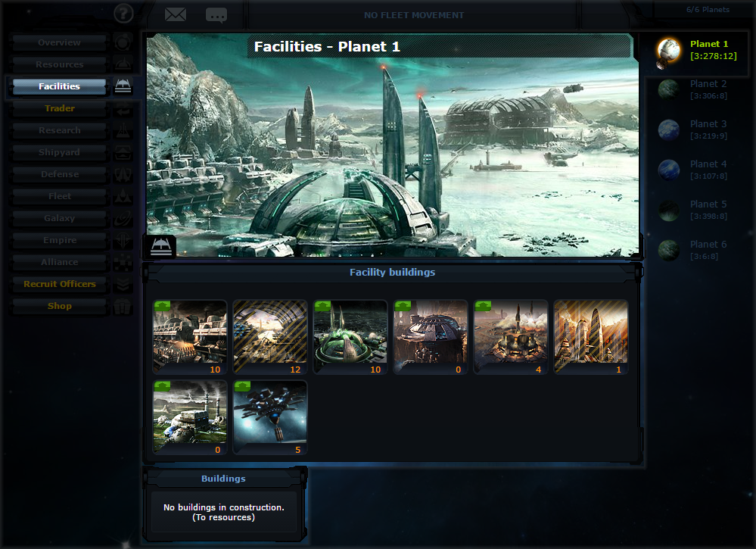Open the Resources menu
The height and width of the screenshot is (549, 756).
[59, 64]
